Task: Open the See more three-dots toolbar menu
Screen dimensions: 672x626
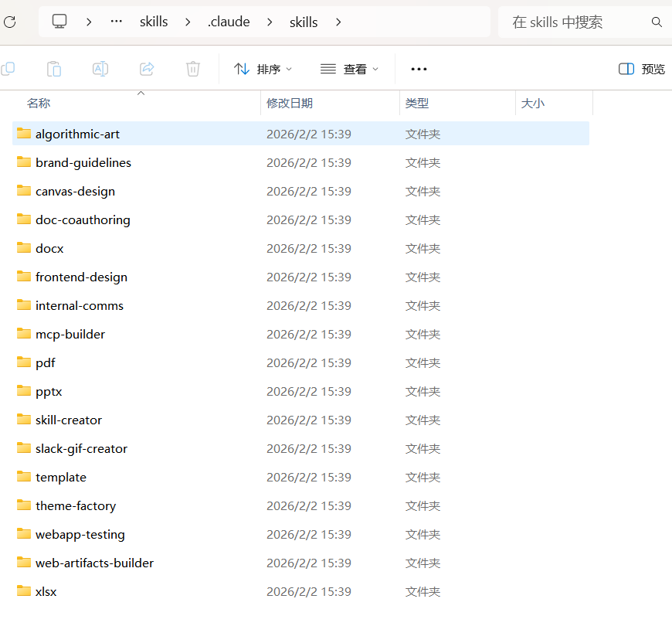Action: 419,69
